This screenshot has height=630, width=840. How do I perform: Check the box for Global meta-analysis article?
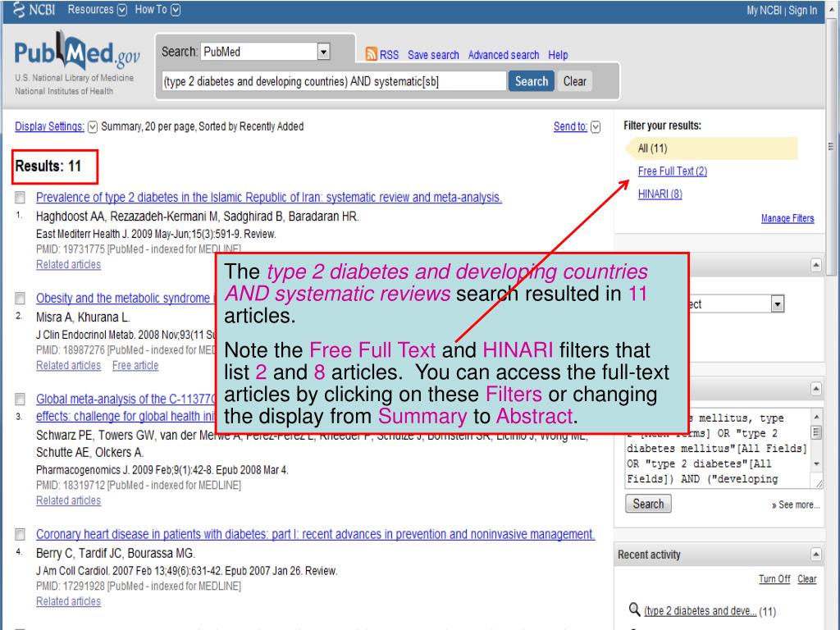[x=20, y=399]
